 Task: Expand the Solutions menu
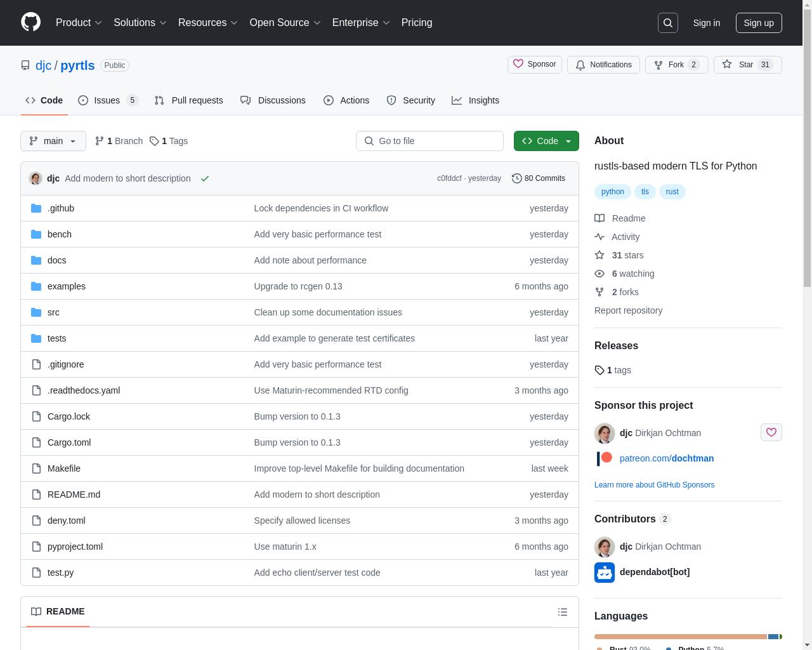140,23
